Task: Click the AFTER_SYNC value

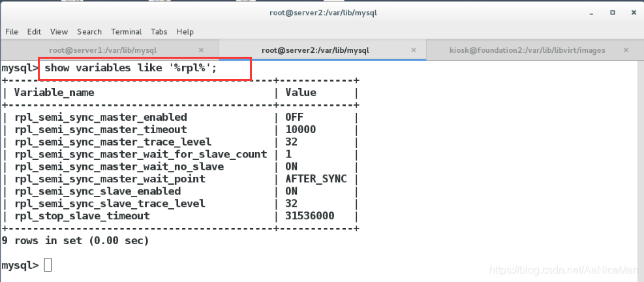Action: 316,179
